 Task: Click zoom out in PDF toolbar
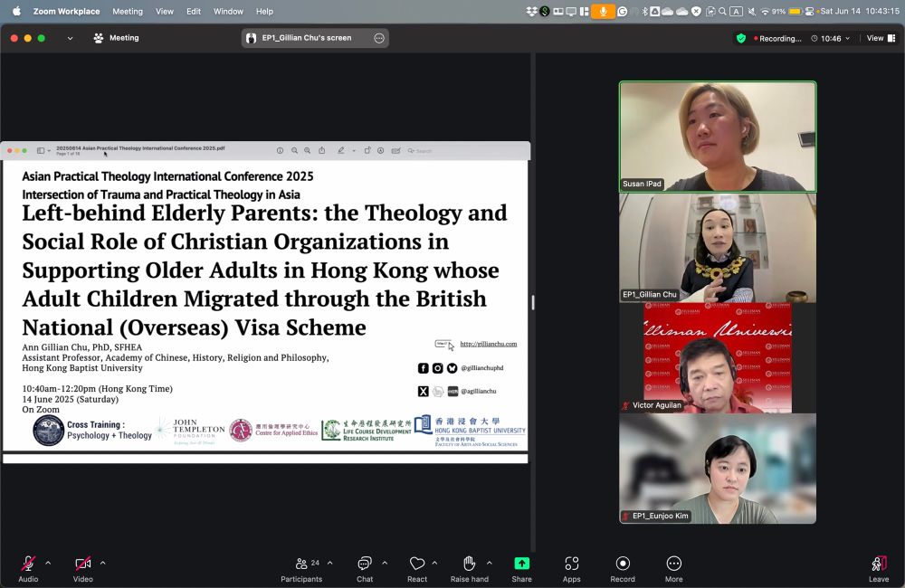pyautogui.click(x=294, y=150)
